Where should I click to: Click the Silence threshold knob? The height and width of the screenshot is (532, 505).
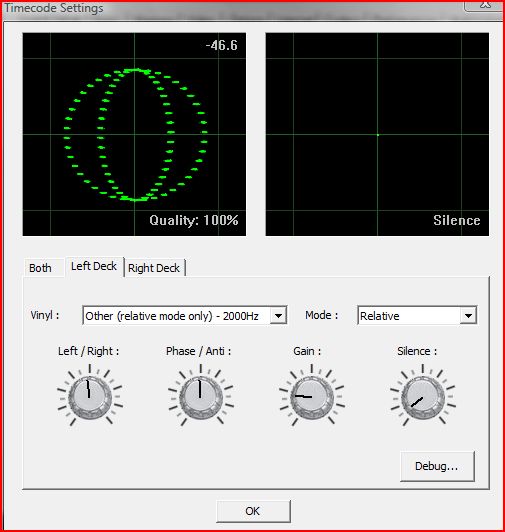[x=423, y=397]
